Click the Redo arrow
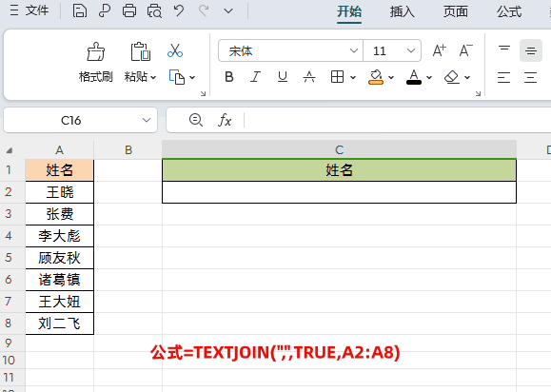 (204, 10)
